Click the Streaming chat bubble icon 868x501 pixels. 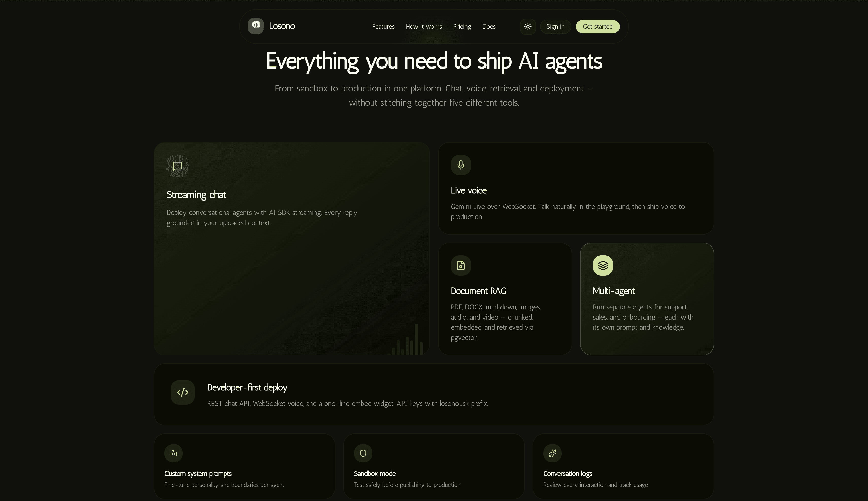[177, 166]
